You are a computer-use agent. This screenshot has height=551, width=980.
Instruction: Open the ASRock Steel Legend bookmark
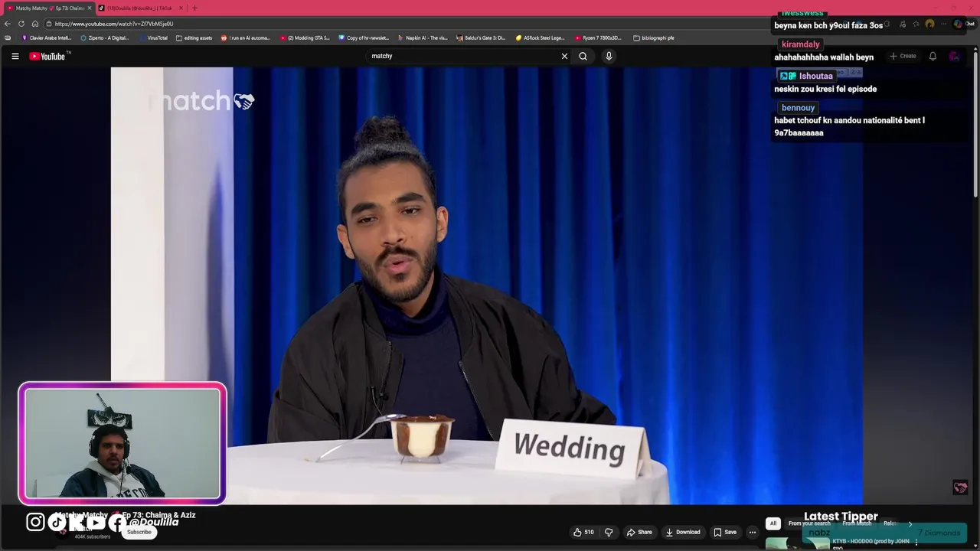541,37
